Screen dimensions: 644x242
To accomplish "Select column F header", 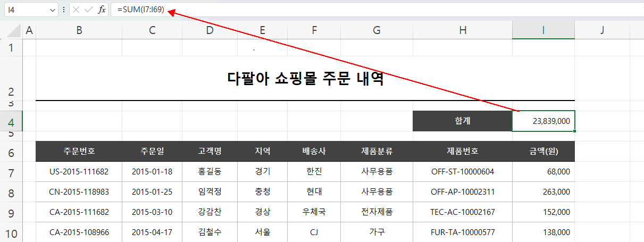I will (x=314, y=31).
